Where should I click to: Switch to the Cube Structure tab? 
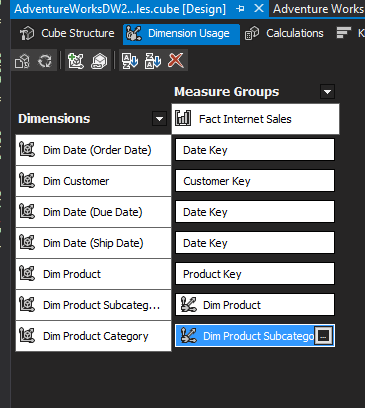(x=67, y=34)
